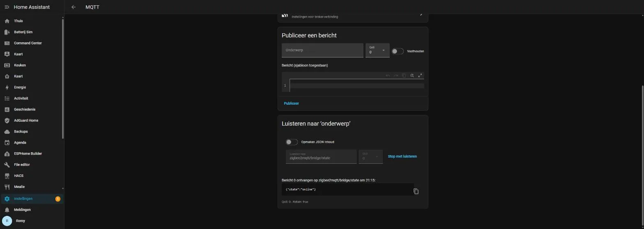Click the 'QoS: 0 - Retain: true' text
This screenshot has width=644, height=229.
click(295, 202)
